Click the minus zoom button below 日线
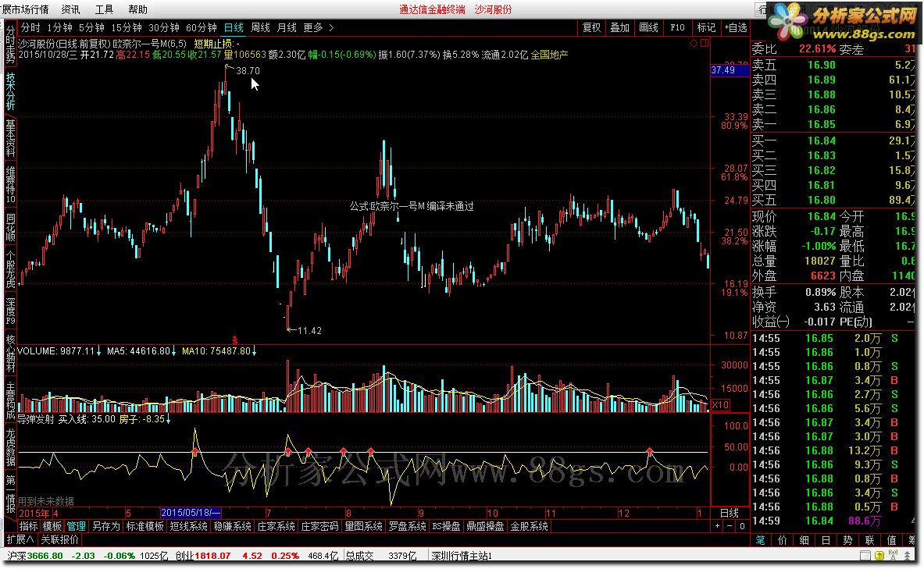The width and height of the screenshot is (924, 569). (x=730, y=526)
